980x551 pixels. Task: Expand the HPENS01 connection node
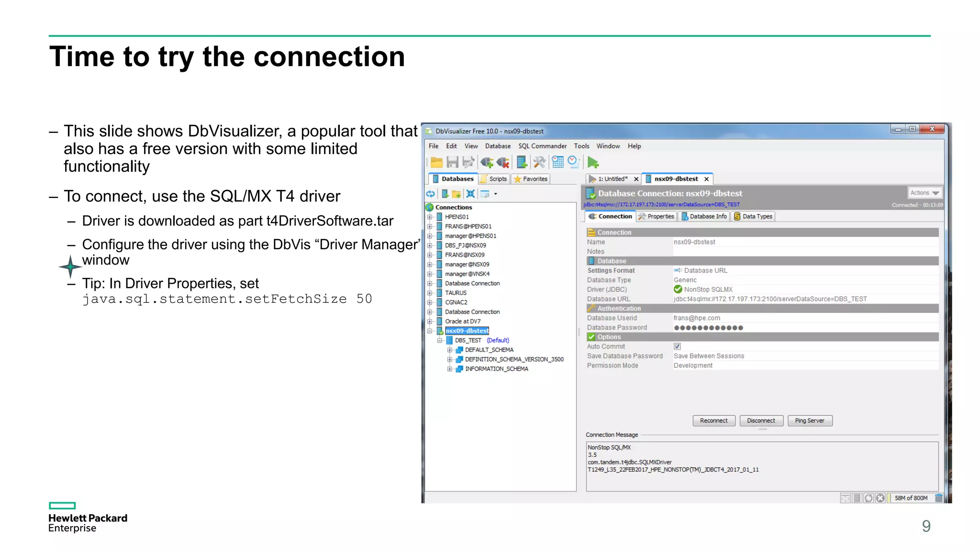(x=429, y=217)
